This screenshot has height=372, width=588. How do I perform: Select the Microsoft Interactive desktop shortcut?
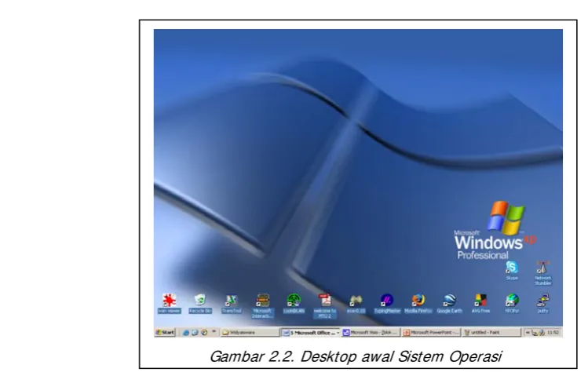pos(262,305)
